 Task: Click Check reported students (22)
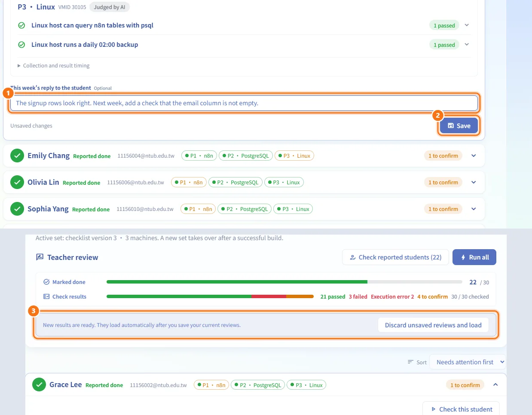(x=395, y=257)
